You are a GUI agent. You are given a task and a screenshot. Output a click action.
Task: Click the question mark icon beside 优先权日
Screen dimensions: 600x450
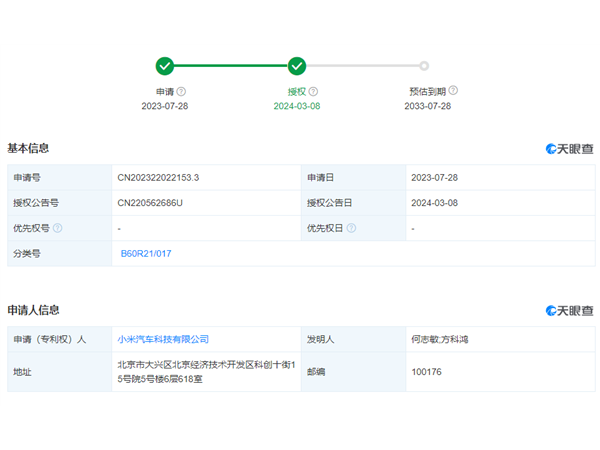point(351,228)
